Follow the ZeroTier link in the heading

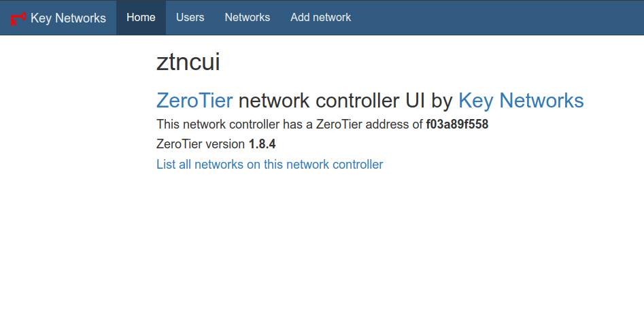(x=194, y=101)
